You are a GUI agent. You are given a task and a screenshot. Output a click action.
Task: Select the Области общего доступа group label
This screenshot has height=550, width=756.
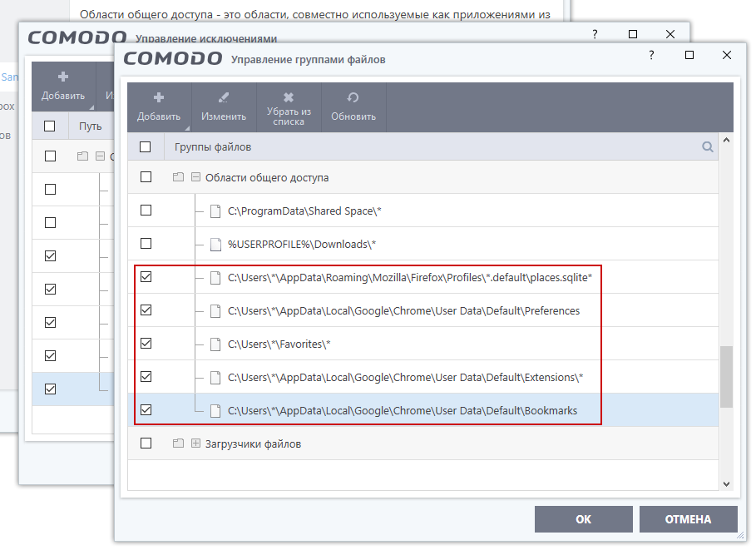(267, 177)
